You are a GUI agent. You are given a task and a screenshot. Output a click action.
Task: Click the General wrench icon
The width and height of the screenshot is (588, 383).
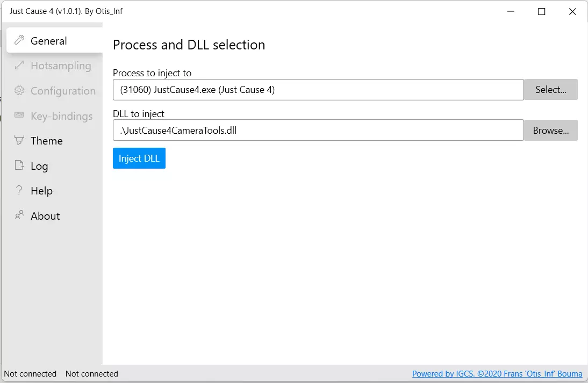[x=19, y=40]
